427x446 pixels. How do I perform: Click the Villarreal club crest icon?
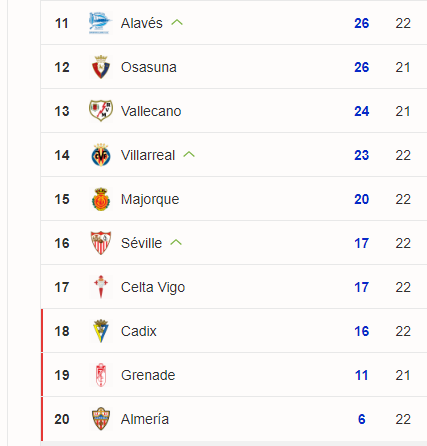point(101,155)
